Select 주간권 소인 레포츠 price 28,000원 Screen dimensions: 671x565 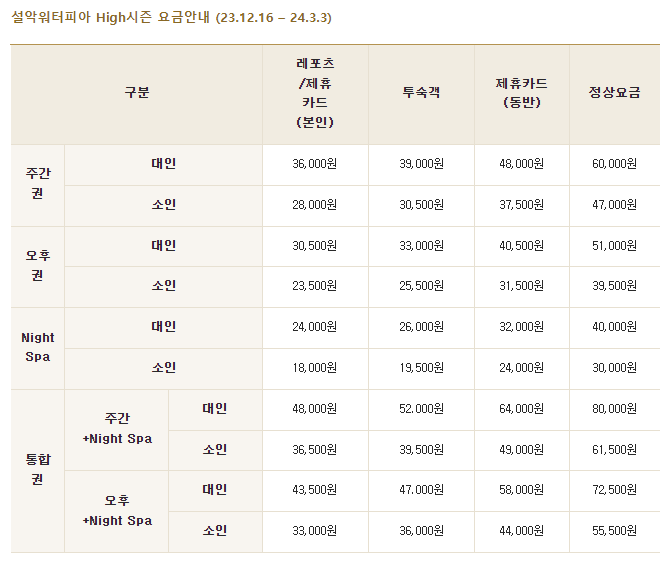[x=315, y=205]
